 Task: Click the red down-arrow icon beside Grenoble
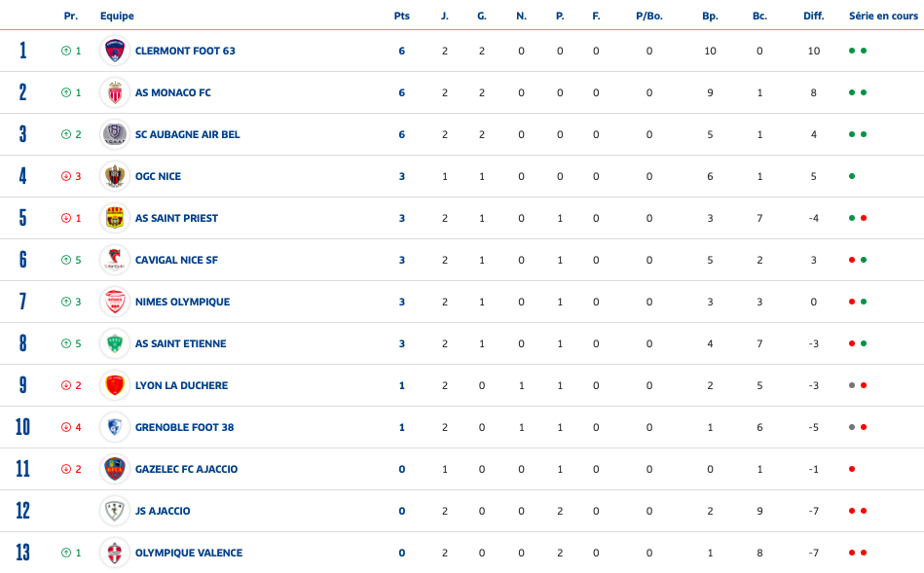[66, 427]
